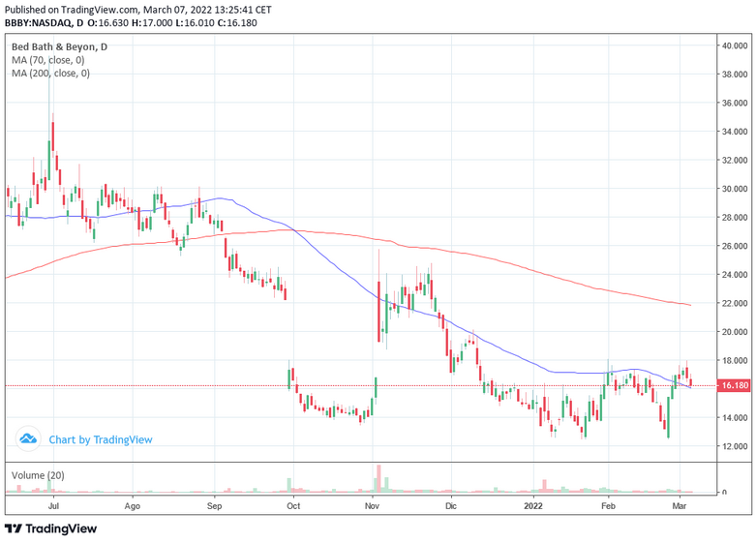756x543 pixels.
Task: Click the red 16.180 current price tag
Action: tap(735, 385)
